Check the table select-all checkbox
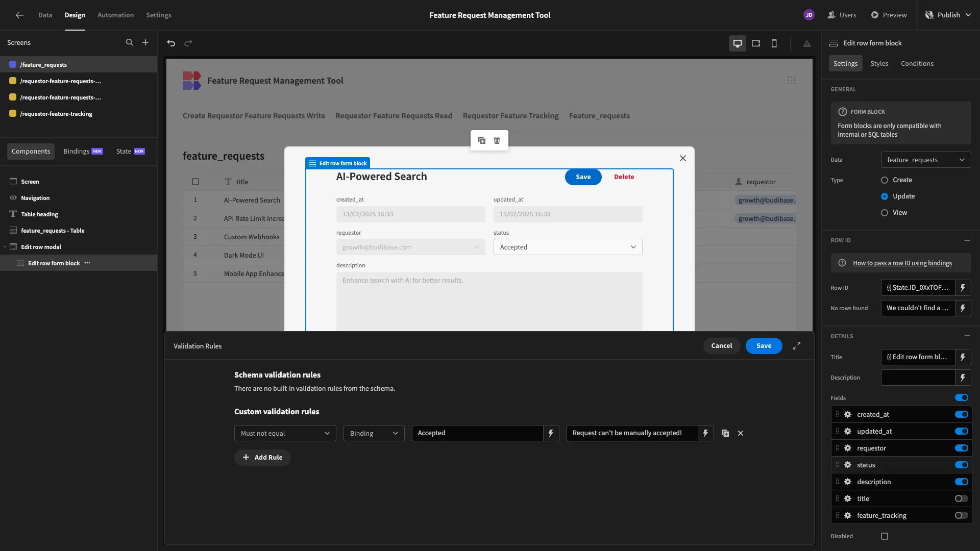Viewport: 980px width, 551px height. coord(195,182)
